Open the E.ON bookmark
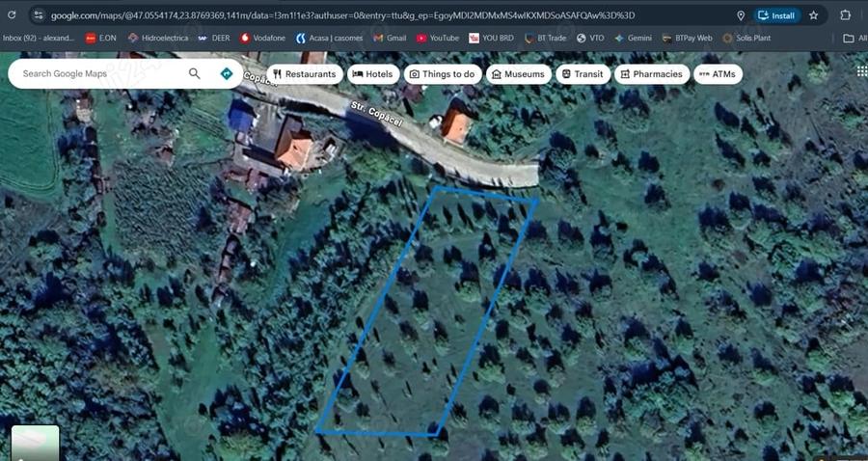 click(x=100, y=39)
